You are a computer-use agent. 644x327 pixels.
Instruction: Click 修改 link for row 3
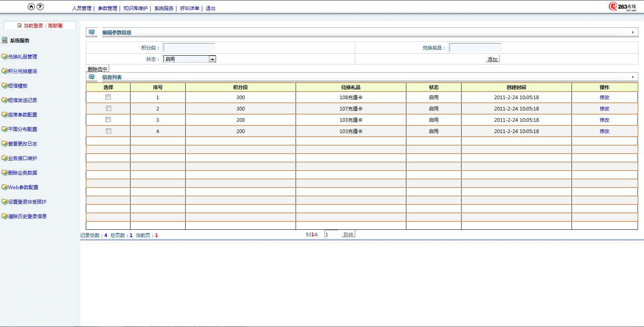tap(604, 120)
